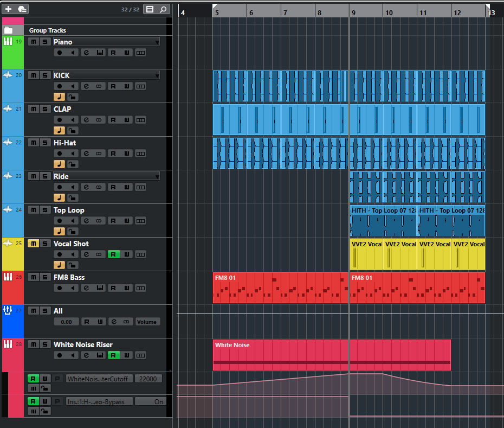The width and height of the screenshot is (504, 428).
Task: Solo the Piano track
Action: (x=45, y=42)
